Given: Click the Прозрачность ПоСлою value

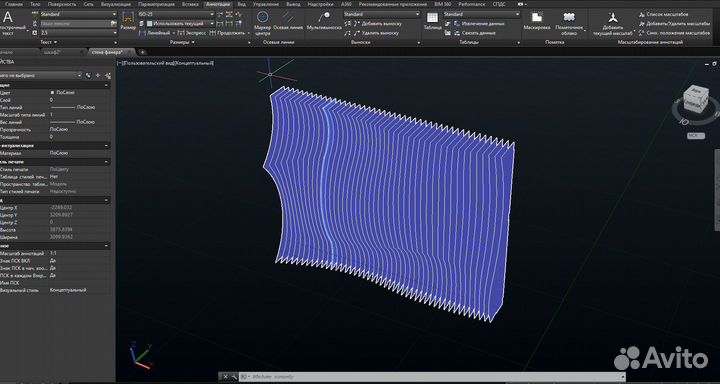Looking at the screenshot, I should [59, 130].
